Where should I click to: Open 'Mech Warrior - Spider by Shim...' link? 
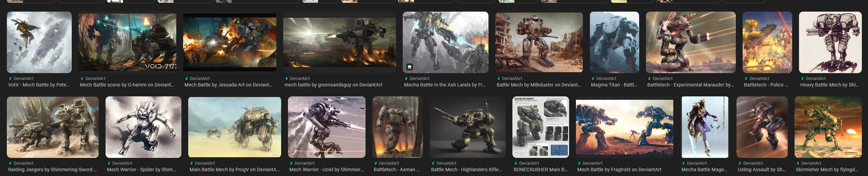[141, 170]
